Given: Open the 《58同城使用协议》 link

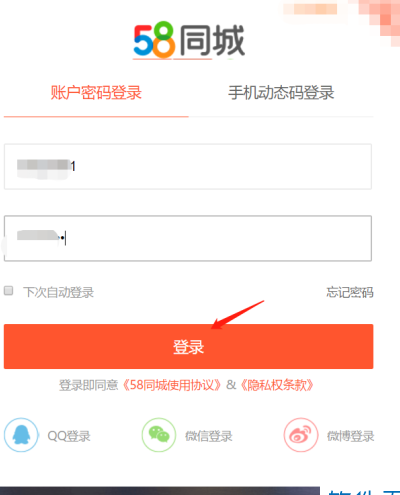Looking at the screenshot, I should click(172, 385).
